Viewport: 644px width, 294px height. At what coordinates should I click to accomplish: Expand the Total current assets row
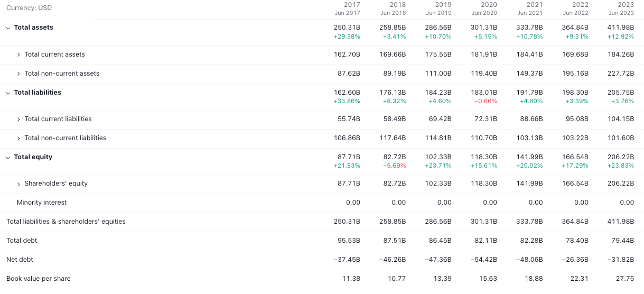18,54
